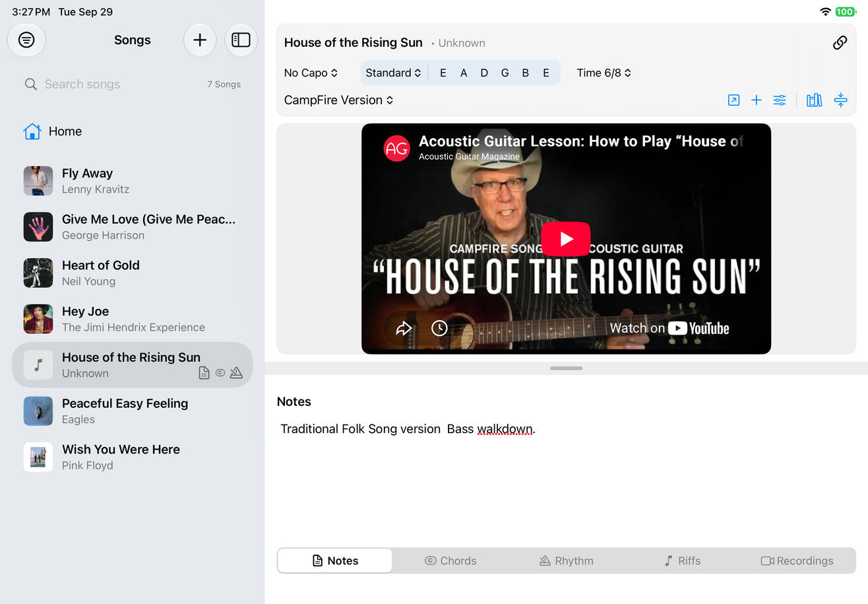Image resolution: width=868 pixels, height=604 pixels.
Task: Play the House of the Rising Sun video
Action: click(566, 239)
